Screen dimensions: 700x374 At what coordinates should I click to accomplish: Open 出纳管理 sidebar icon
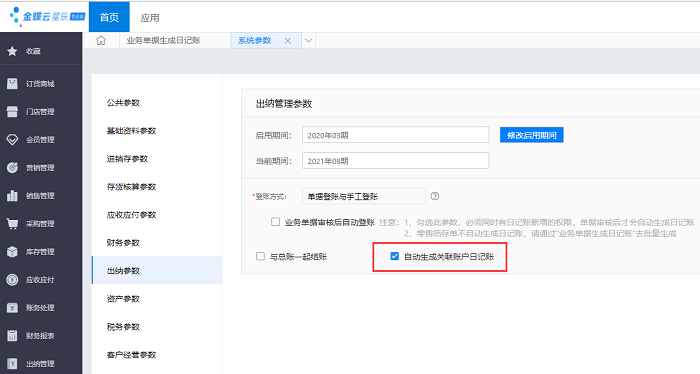12,363
